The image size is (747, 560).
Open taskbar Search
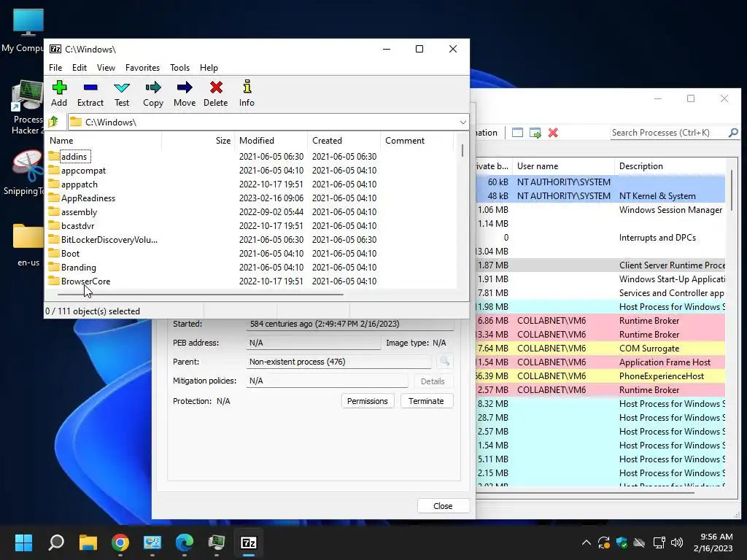pos(56,542)
